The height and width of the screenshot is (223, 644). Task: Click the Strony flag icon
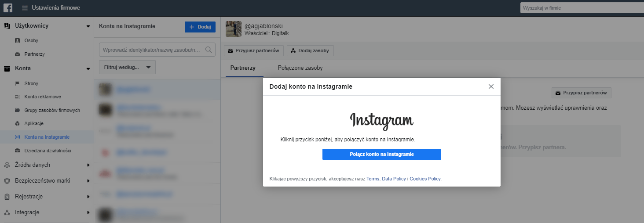pyautogui.click(x=17, y=83)
